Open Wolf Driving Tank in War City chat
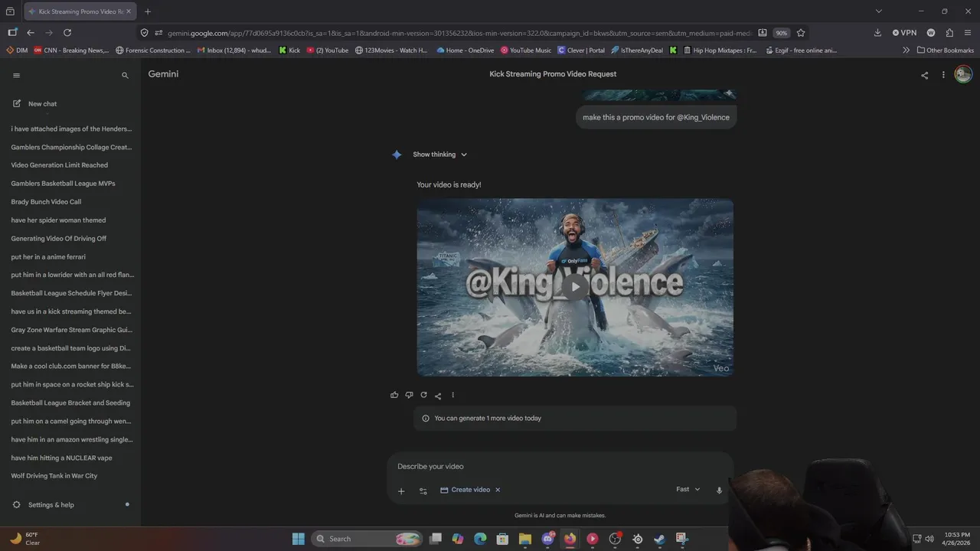Viewport: 980px width, 551px height. click(x=54, y=476)
